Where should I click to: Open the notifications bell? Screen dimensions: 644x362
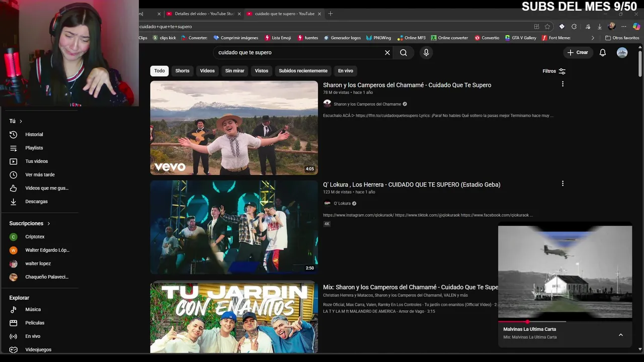click(603, 52)
